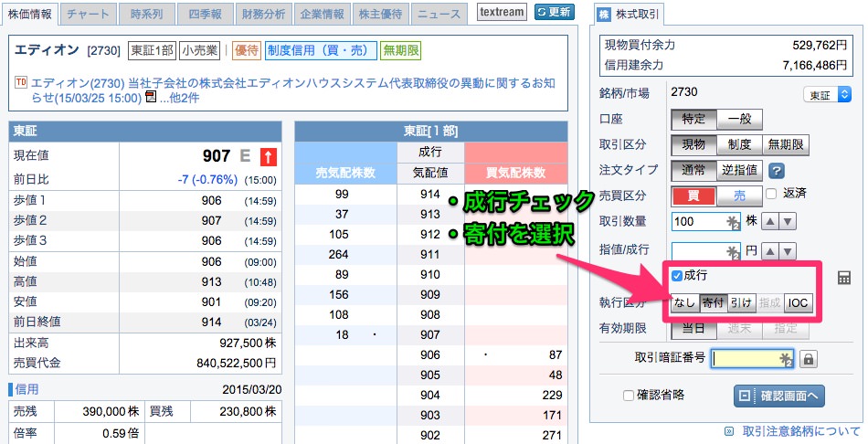Click the 優待 badge
This screenshot has width=868, height=444.
pos(247,50)
